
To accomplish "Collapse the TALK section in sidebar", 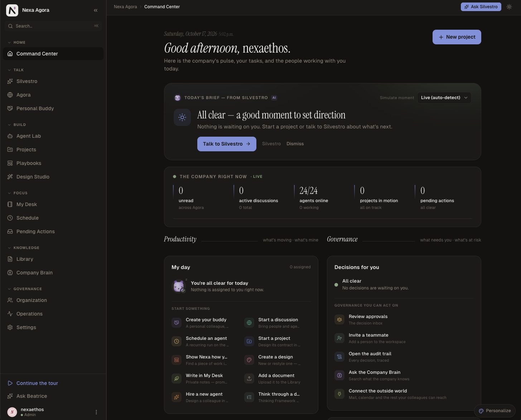I will coord(16,70).
